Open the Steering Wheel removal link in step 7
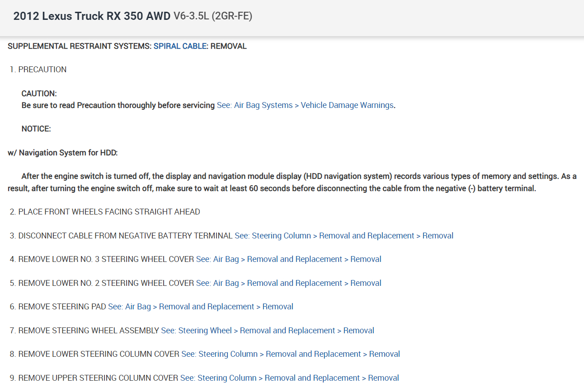Viewport: 584px width, 392px height. [x=268, y=331]
